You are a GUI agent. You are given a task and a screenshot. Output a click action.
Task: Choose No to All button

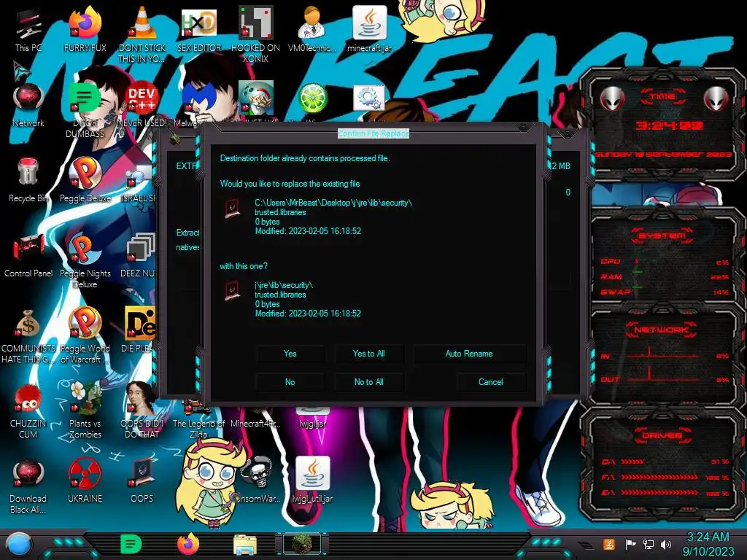[368, 382]
